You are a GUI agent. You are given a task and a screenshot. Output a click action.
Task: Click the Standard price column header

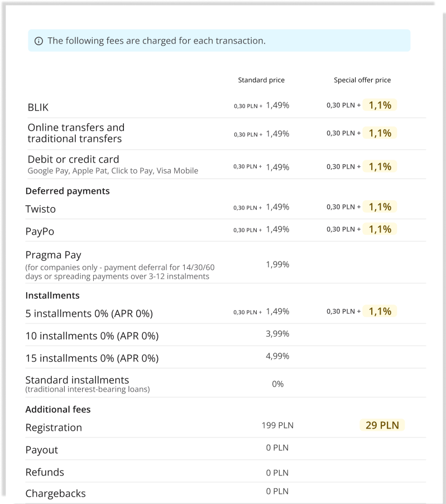click(x=261, y=80)
